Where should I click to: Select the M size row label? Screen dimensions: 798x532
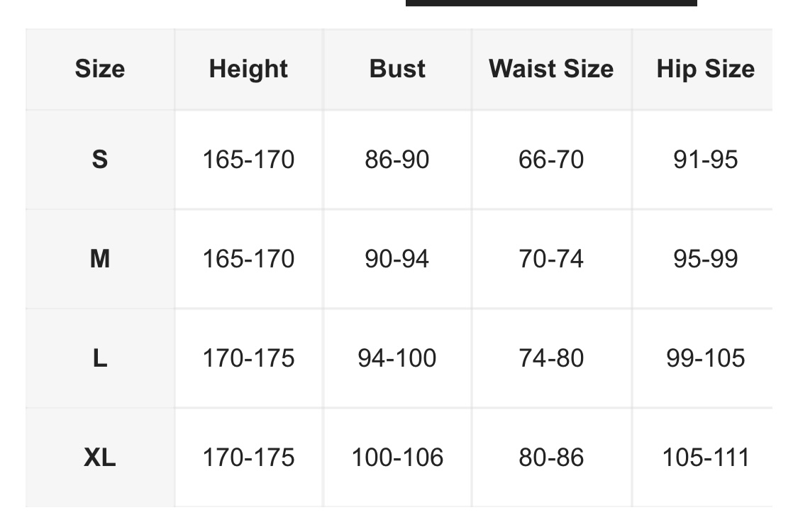[x=99, y=259]
